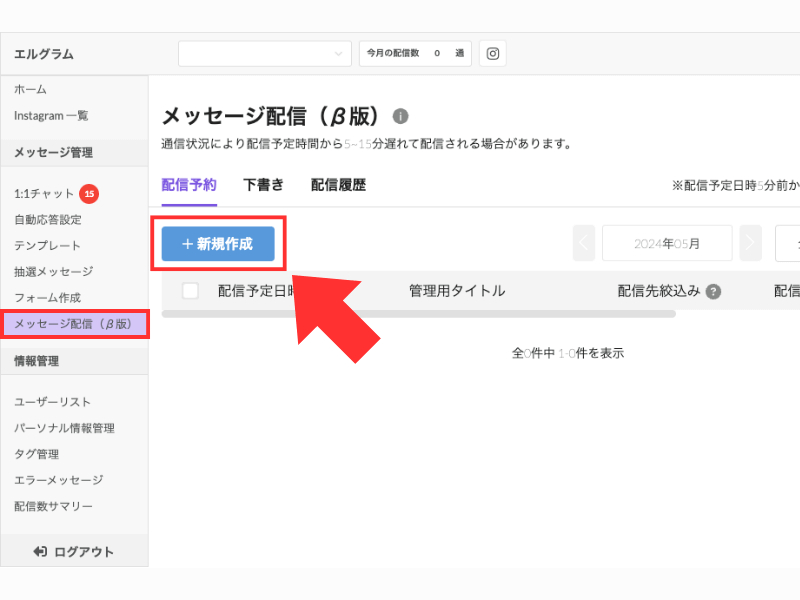Click the logout icon near ログアウト
The image size is (800, 600).
tap(40, 552)
